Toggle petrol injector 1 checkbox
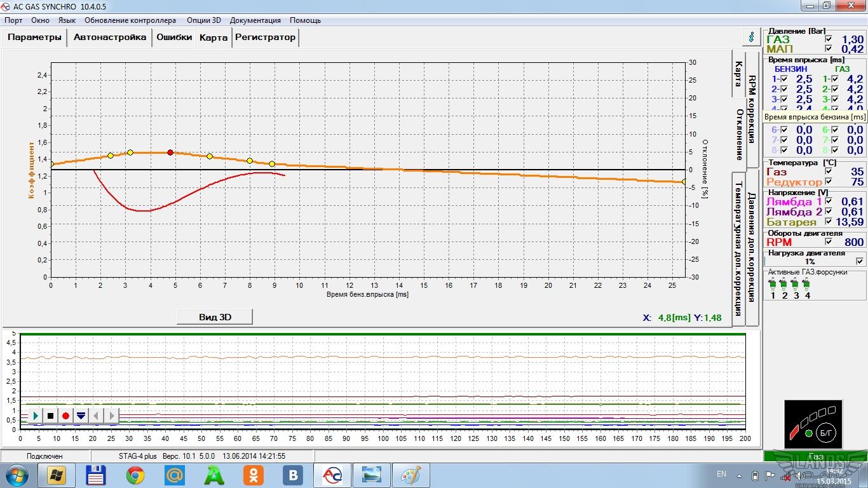Screen dimensions: 868x488 coord(783,79)
